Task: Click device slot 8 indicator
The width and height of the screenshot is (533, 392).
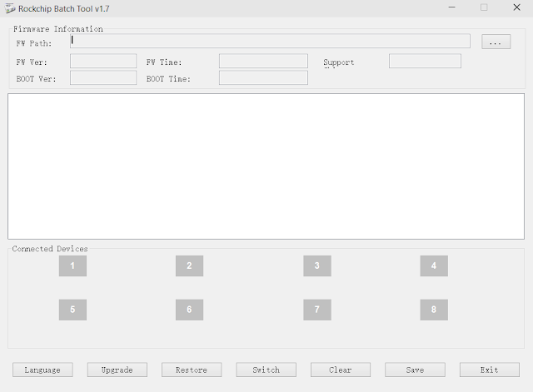Action: 434,310
